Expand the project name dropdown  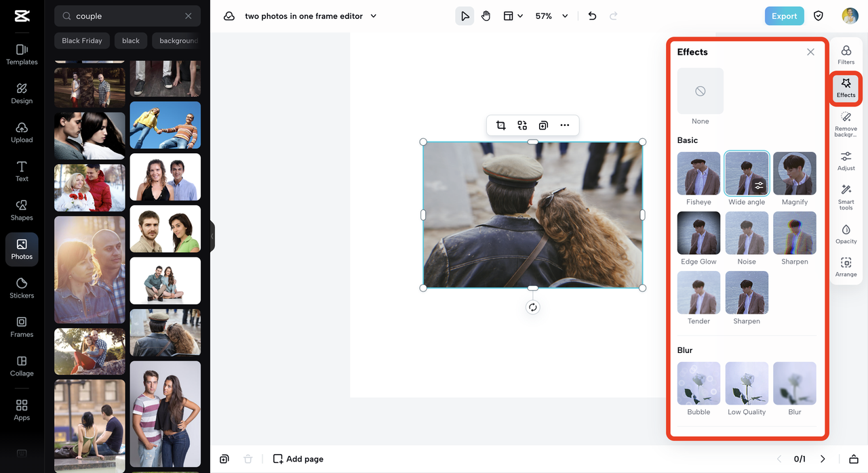[x=374, y=16]
